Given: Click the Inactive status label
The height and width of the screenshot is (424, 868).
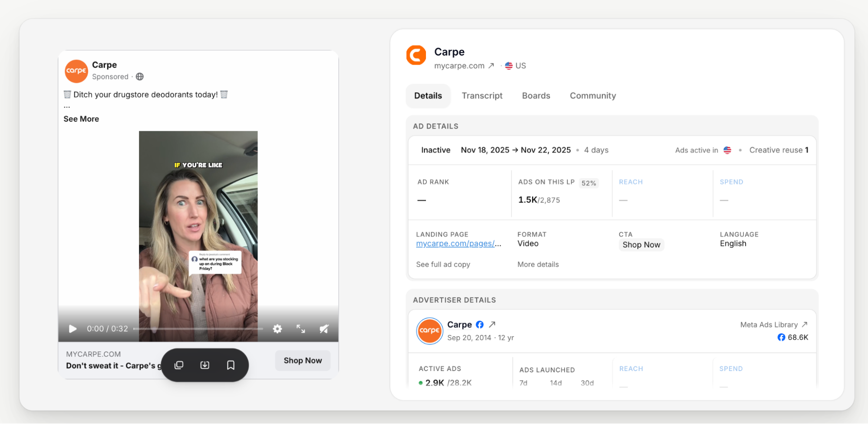Looking at the screenshot, I should tap(436, 150).
